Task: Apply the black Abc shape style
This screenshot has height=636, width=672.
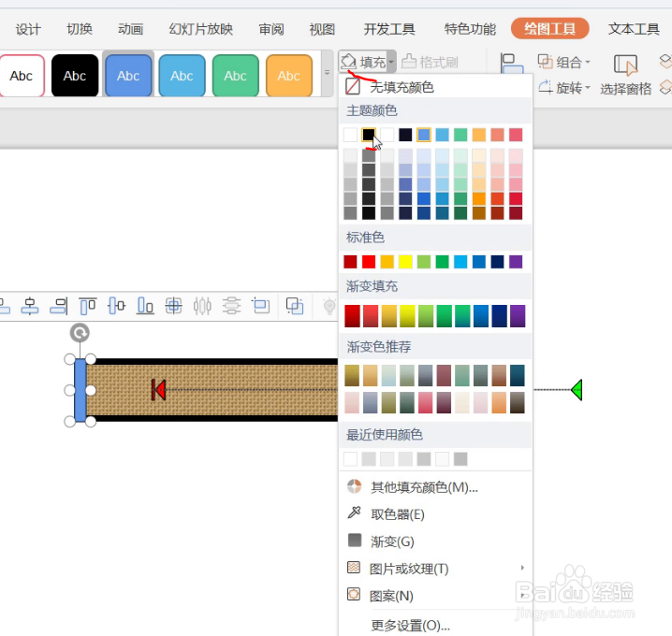Action: coord(75,76)
